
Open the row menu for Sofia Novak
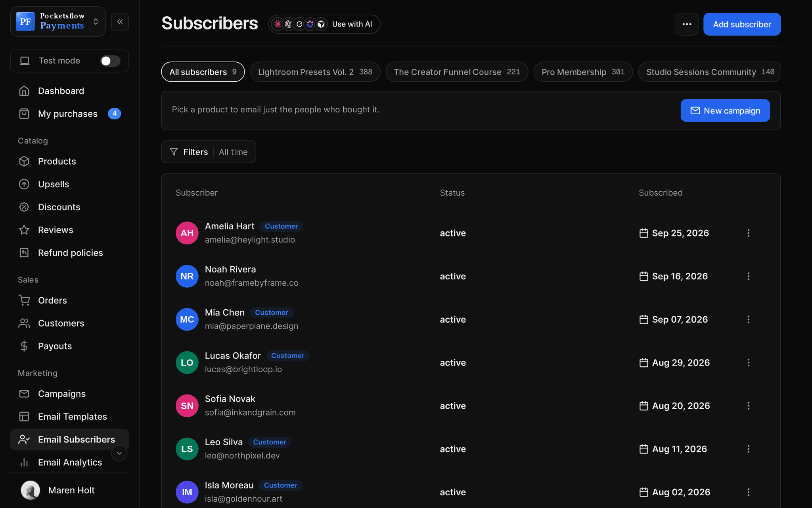748,406
